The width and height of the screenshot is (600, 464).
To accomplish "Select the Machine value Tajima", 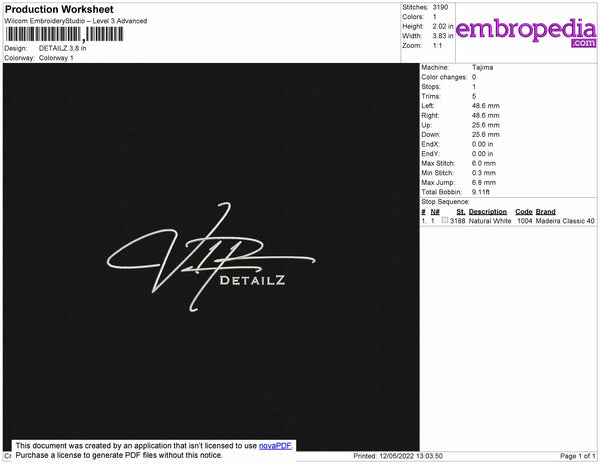I will [x=483, y=67].
